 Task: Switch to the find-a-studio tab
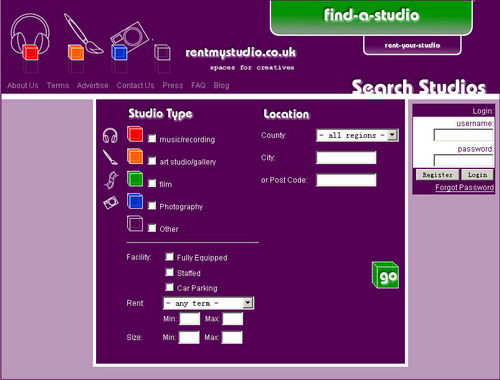(x=371, y=17)
